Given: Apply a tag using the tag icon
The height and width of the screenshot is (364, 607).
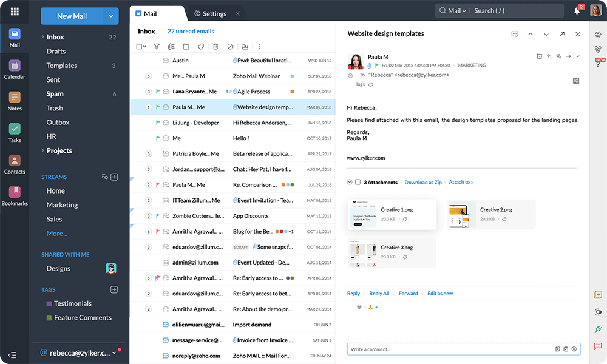Looking at the screenshot, I should click(x=201, y=46).
